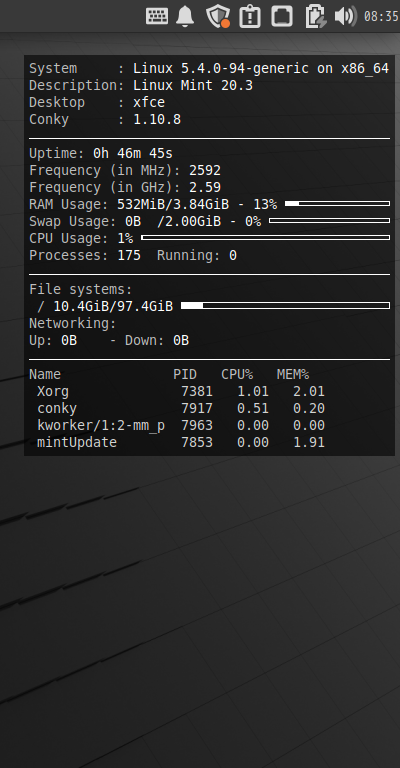Click the 'File systems:' label
This screenshot has width=400, height=768.
pos(81,289)
